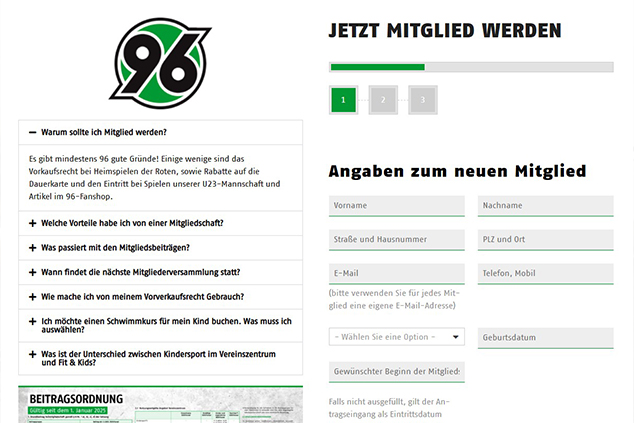Expand 'Welche Vorteile habe ich von einer Mitgliedschaft?'
Image resolution: width=634 pixels, height=423 pixels.
[x=161, y=223]
